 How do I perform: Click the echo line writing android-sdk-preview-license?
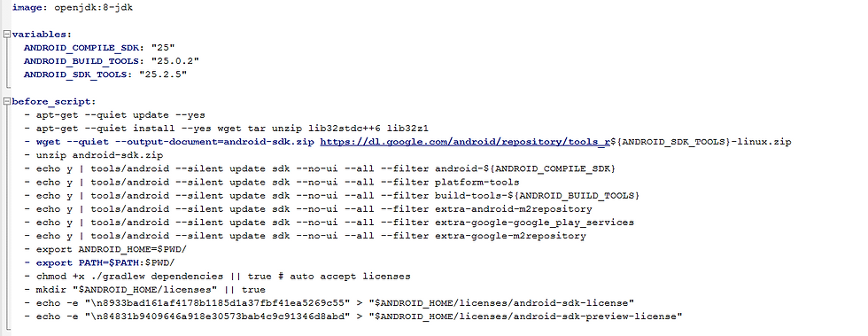(353, 316)
